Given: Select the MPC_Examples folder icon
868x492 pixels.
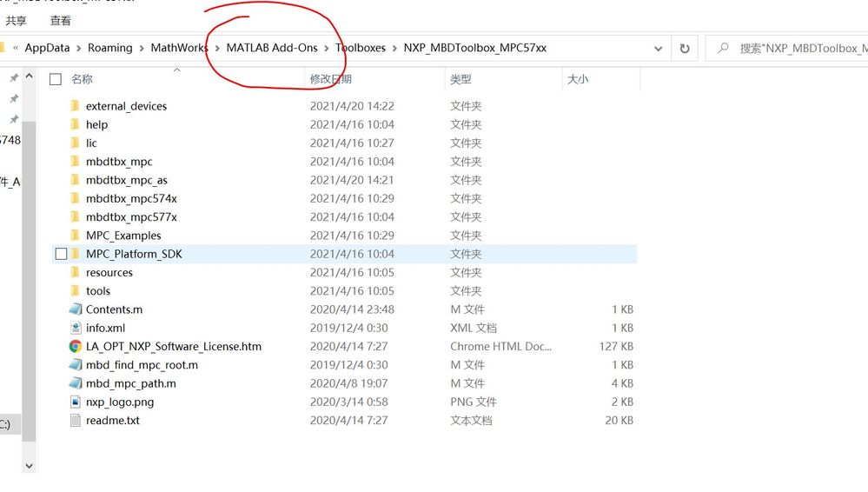Looking at the screenshot, I should pos(76,236).
